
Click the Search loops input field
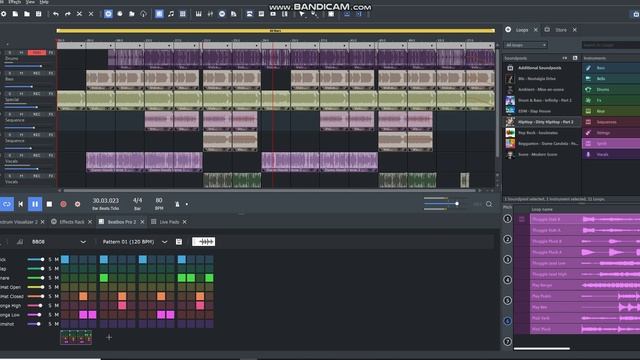point(611,45)
